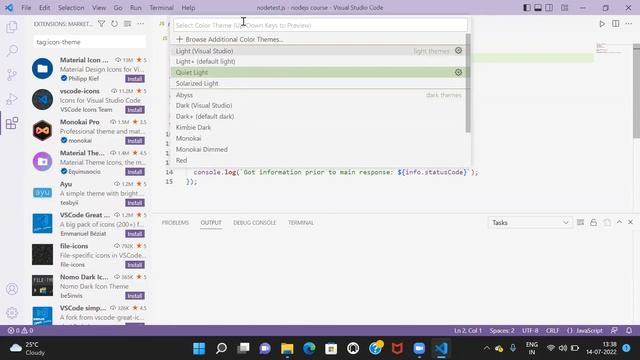Show hidden system tray icons chevron

tap(487, 348)
